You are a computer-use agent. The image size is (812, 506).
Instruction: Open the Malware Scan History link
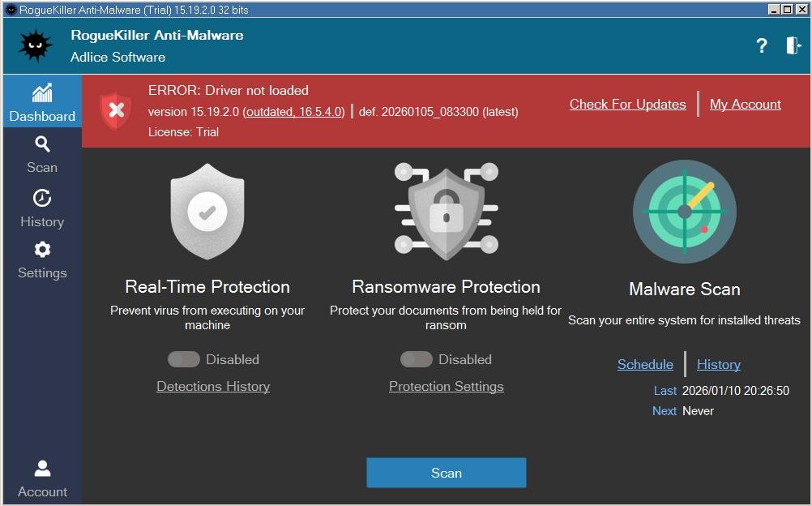click(719, 364)
